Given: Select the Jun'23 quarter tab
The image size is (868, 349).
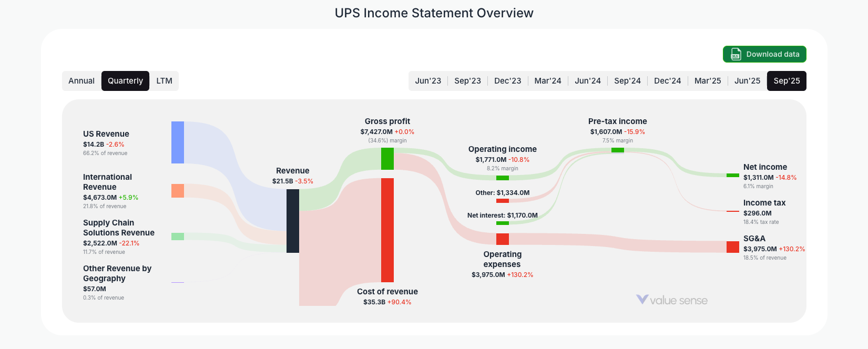Looking at the screenshot, I should (428, 80).
